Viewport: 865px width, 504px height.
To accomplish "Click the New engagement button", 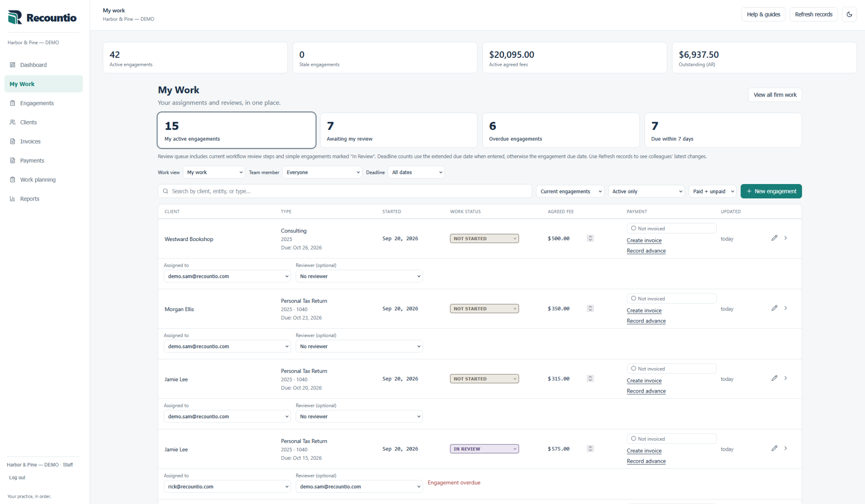I will tap(771, 191).
